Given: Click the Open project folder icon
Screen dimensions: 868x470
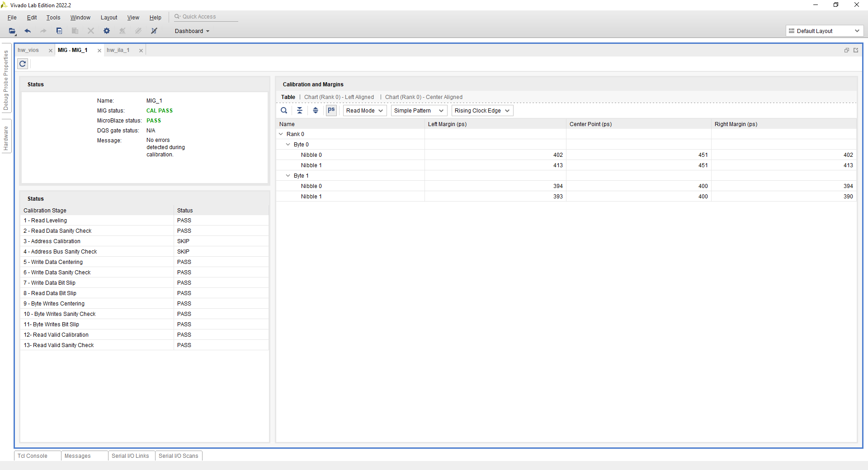Looking at the screenshot, I should tap(12, 31).
